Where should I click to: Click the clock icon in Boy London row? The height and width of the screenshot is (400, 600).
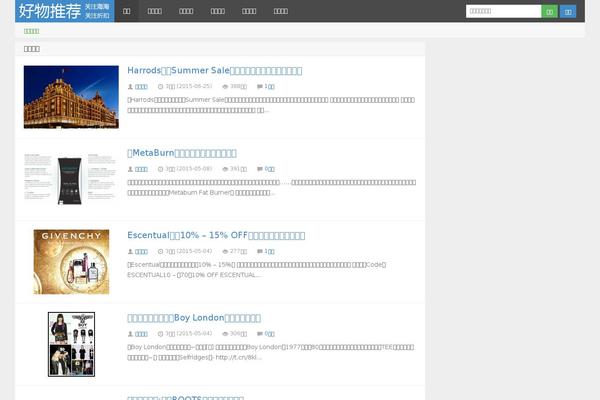coord(161,334)
